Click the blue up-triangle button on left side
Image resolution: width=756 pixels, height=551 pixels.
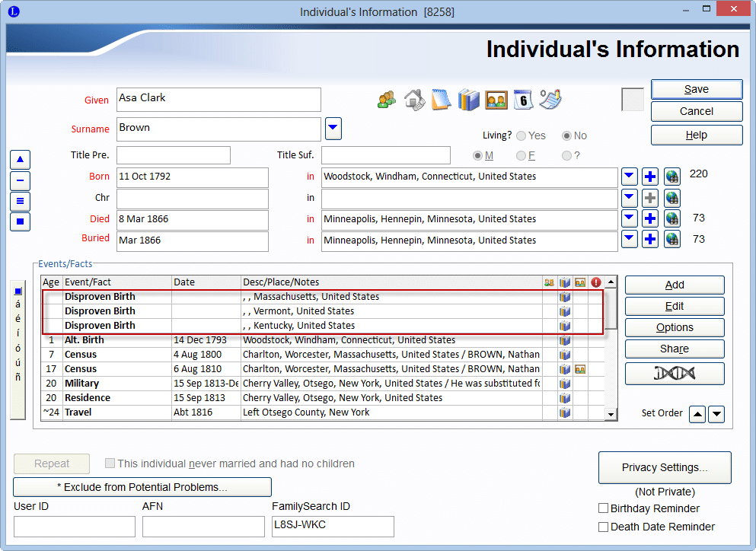21,160
